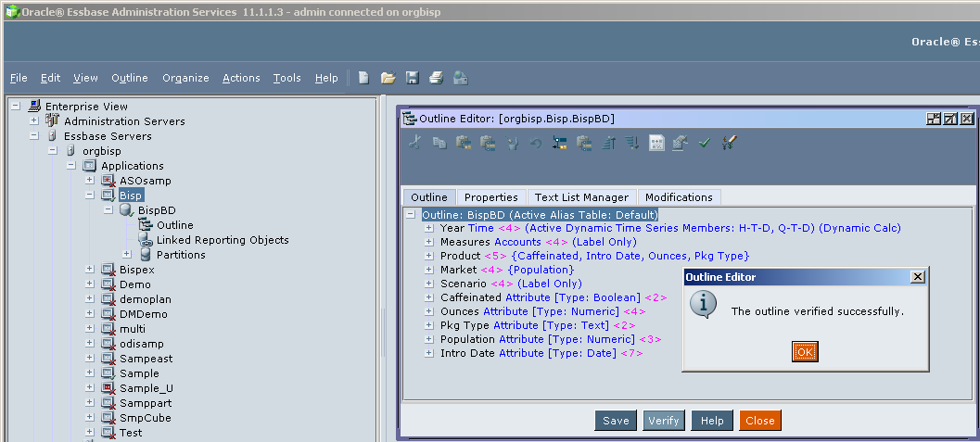
Task: Click the New document icon in main toolbar
Action: click(363, 78)
